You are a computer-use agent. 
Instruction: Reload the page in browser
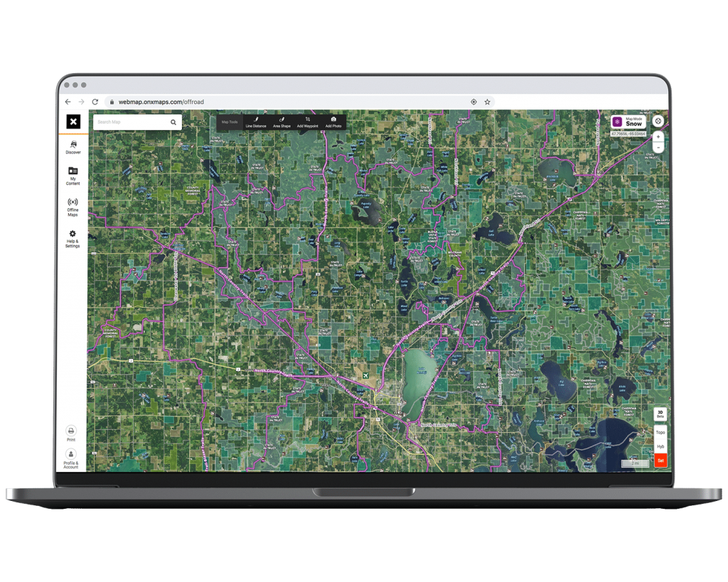pyautogui.click(x=95, y=102)
